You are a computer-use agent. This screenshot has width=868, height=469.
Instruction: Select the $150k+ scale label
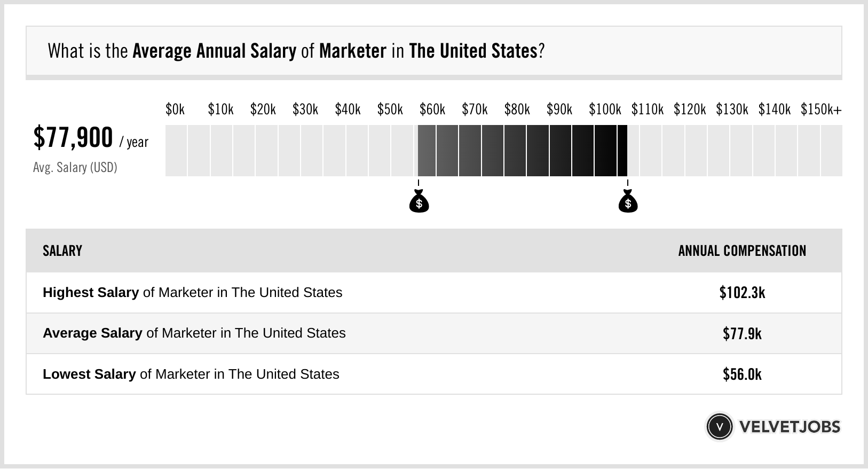821,110
